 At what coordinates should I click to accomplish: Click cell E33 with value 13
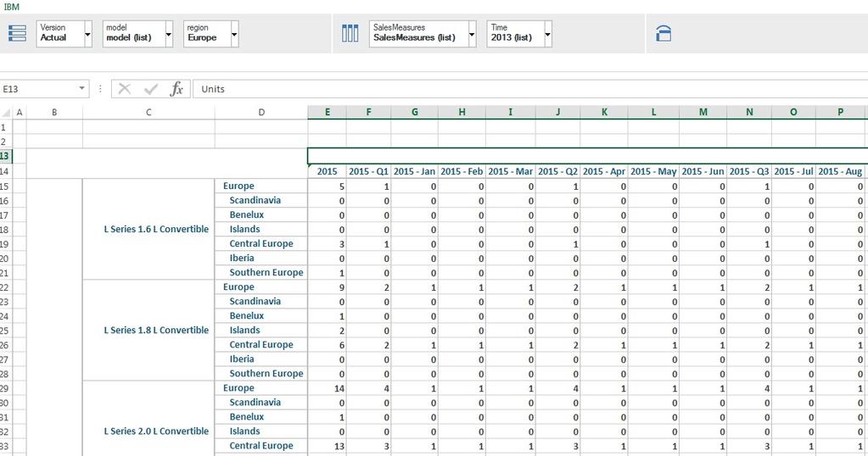(x=328, y=446)
